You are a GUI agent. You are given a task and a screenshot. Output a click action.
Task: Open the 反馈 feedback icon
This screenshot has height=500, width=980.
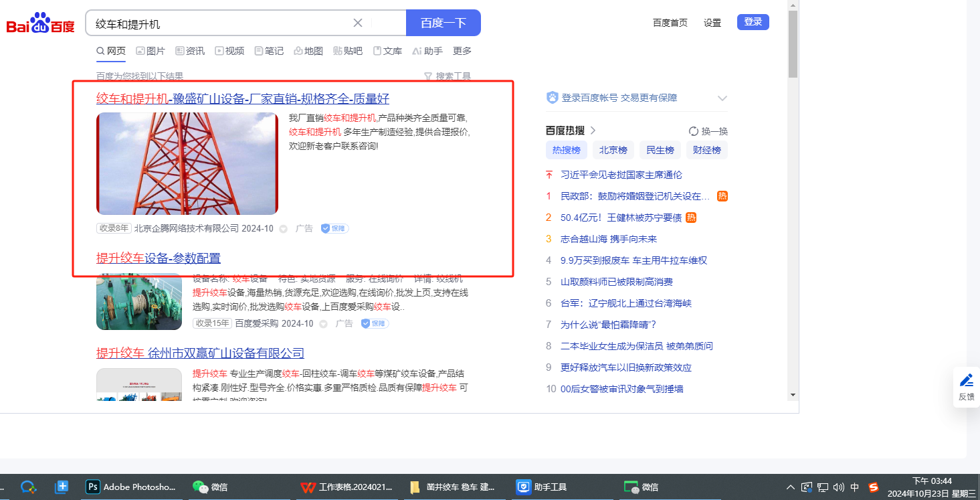[967, 382]
